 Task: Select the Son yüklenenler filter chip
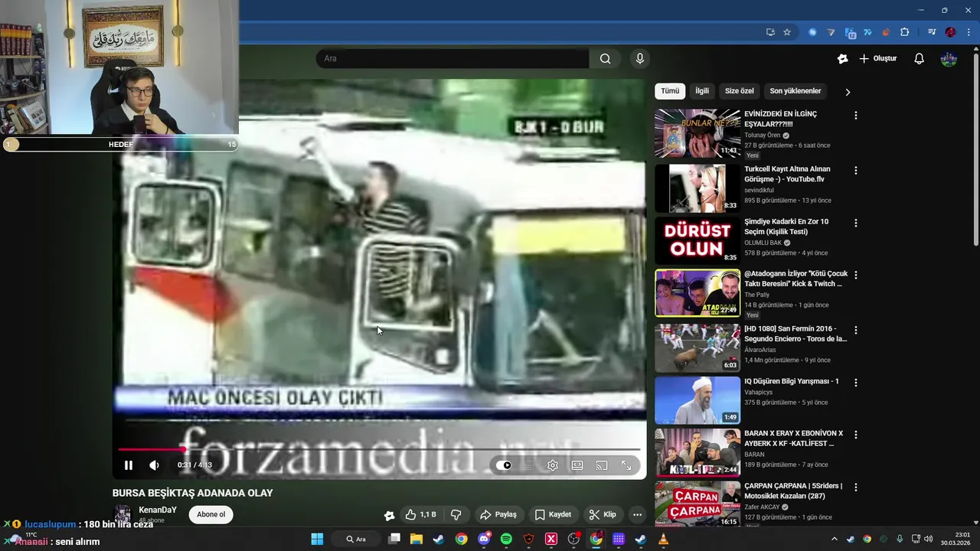click(795, 91)
